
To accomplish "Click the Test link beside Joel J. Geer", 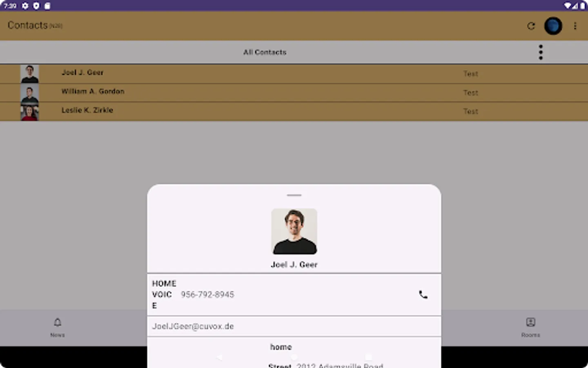I will point(470,74).
